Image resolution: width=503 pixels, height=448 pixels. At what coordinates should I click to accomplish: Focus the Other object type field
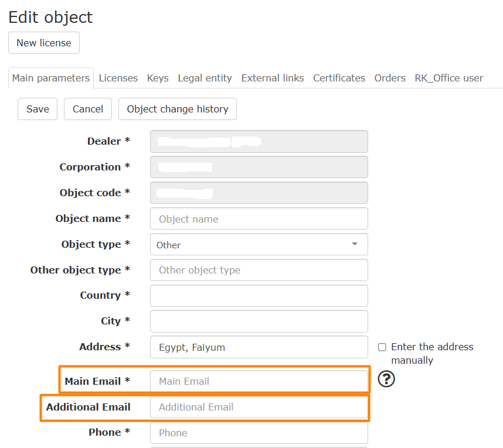pos(259,270)
